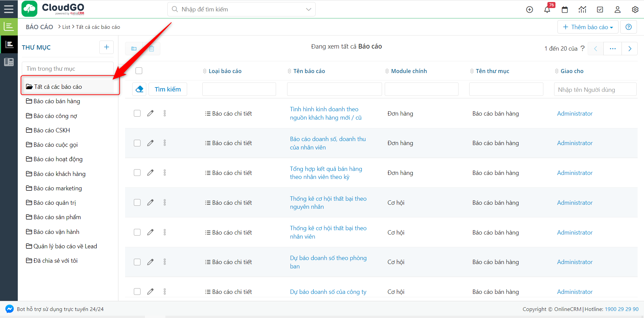Click the eraser clear-filter icon
The height and width of the screenshot is (318, 644).
pyautogui.click(x=139, y=89)
